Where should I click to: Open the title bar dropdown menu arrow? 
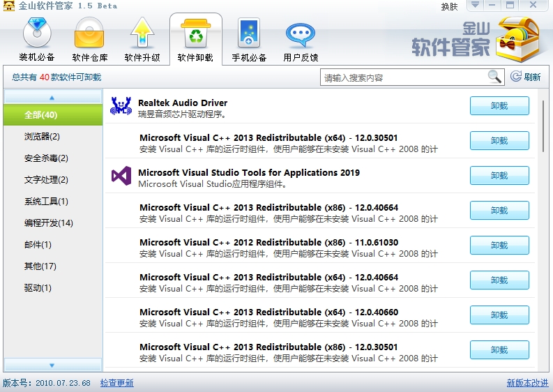[476, 5]
